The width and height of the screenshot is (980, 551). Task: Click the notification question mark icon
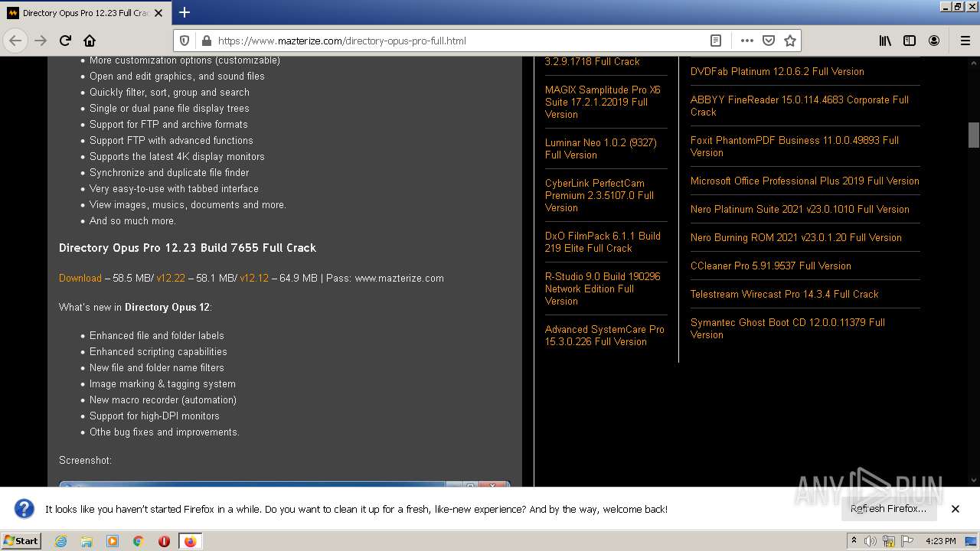pyautogui.click(x=24, y=509)
